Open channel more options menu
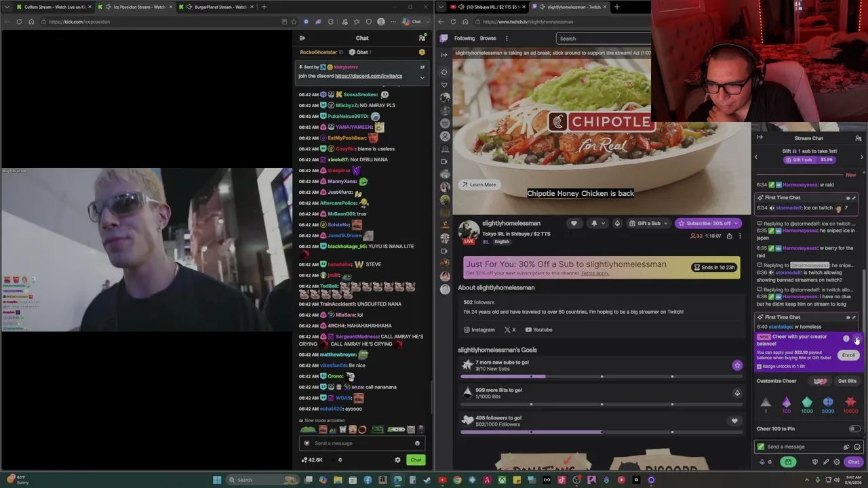868x488 pixels. coord(740,236)
